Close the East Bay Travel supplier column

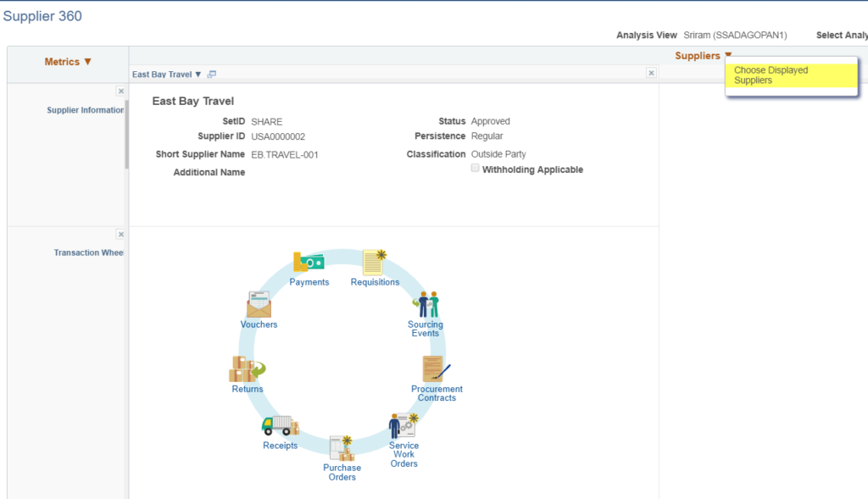pyautogui.click(x=651, y=73)
